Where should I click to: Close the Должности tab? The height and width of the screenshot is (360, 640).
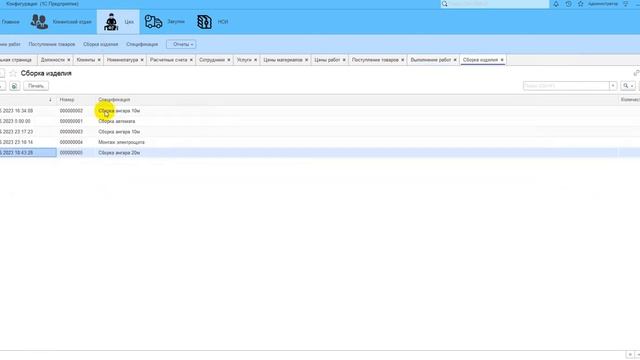pos(69,60)
